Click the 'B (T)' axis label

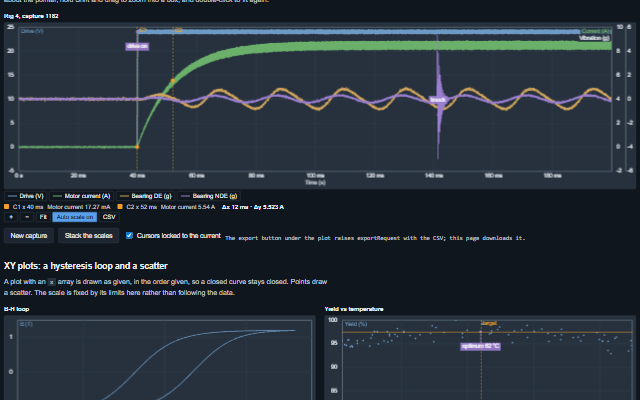coord(26,324)
